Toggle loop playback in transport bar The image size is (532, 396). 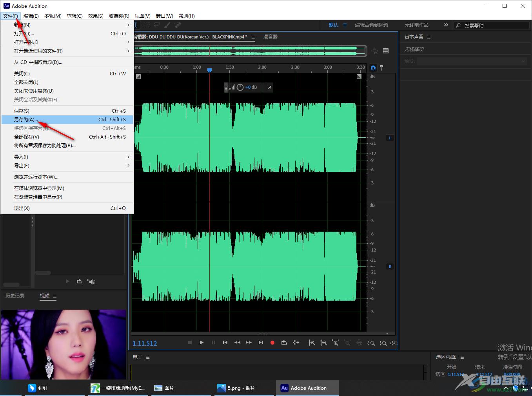pos(284,343)
